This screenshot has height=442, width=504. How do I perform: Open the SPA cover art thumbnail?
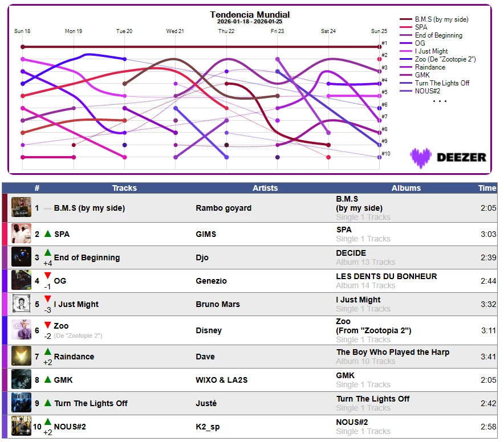pos(21,234)
